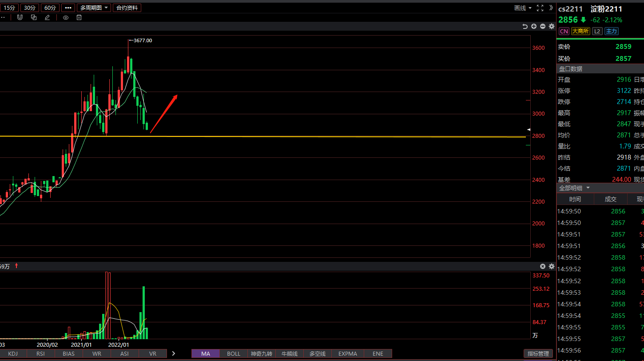Switch chart to 60分 period

tap(50, 8)
